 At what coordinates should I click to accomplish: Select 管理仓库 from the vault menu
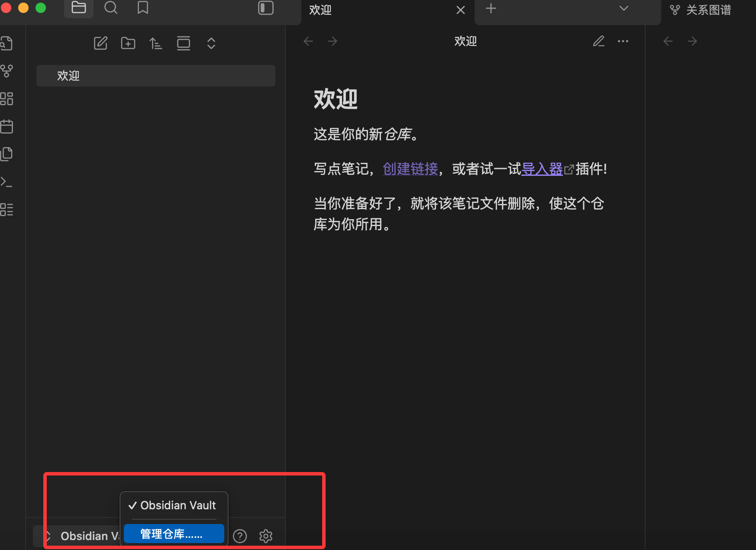coord(173,534)
